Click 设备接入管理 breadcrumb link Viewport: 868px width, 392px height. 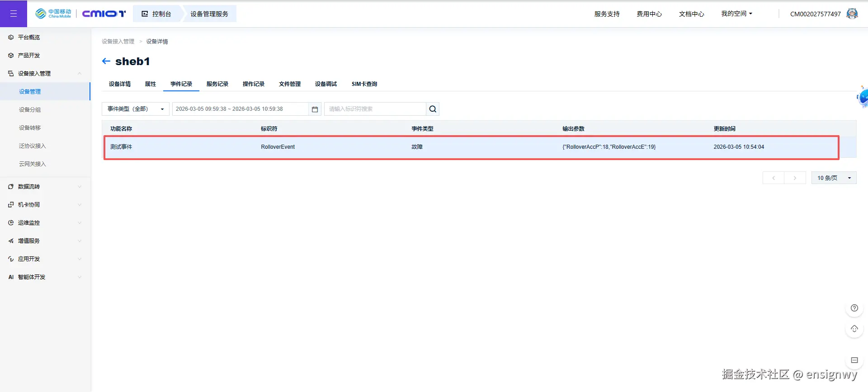coord(118,41)
